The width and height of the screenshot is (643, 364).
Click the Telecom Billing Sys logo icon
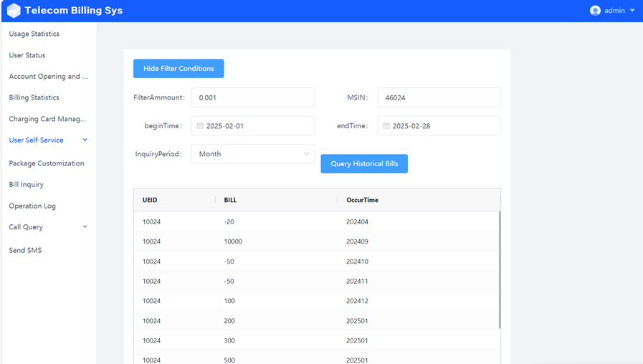(14, 11)
